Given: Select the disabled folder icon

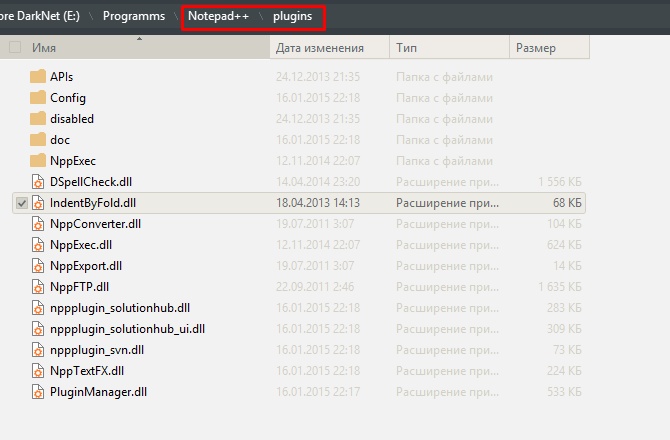Looking at the screenshot, I should click(38, 118).
